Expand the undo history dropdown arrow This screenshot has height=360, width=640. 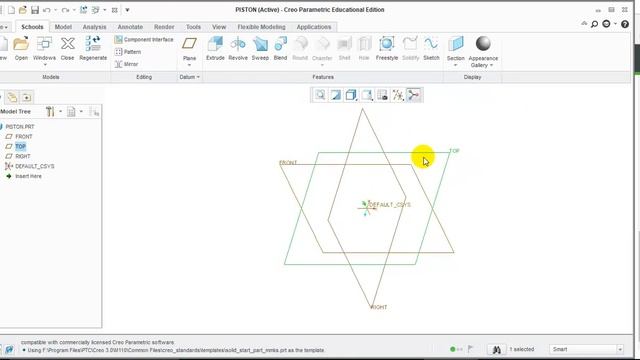pyautogui.click(x=55, y=10)
